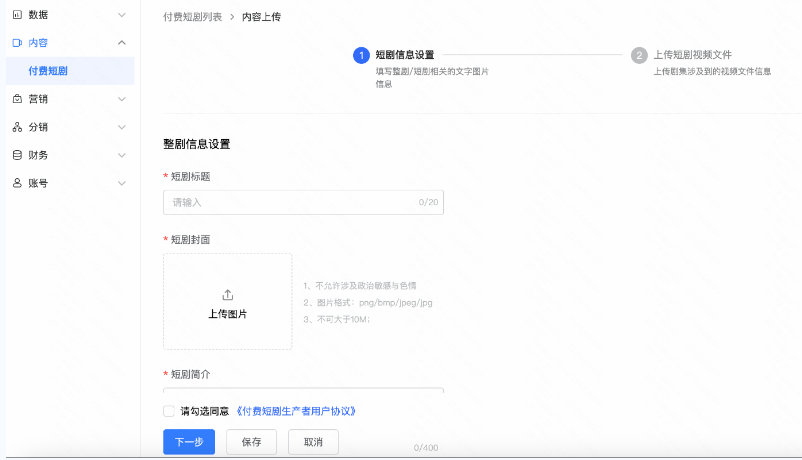Image resolution: width=802 pixels, height=460 pixels.
Task: Click the 下一步 button
Action: coord(189,442)
